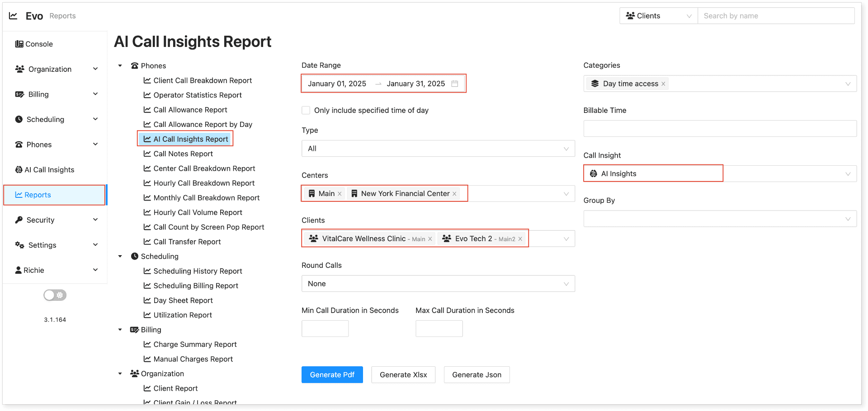
Task: Open the Call Insight dropdown arrow
Action: (x=848, y=174)
